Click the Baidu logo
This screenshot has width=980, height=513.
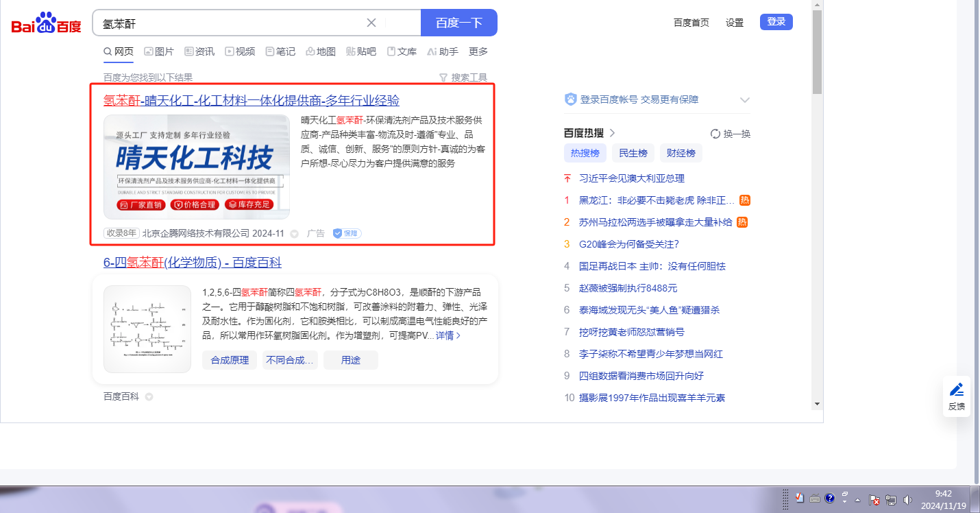46,23
